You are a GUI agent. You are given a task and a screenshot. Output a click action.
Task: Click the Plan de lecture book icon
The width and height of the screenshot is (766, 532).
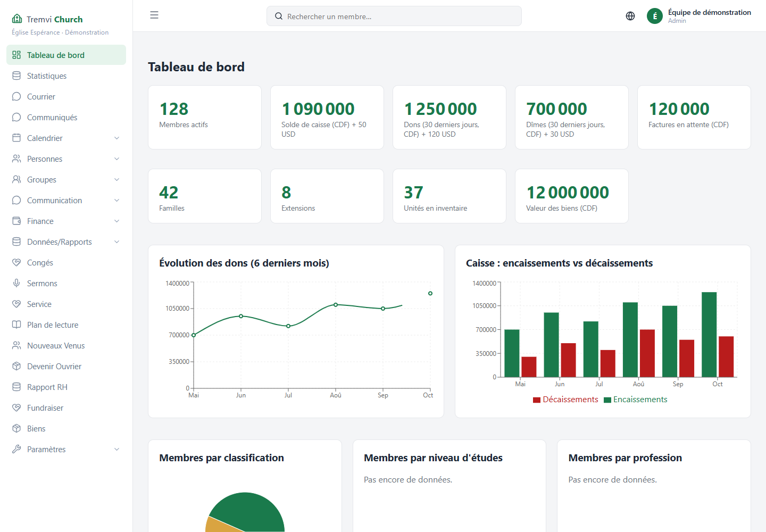coord(16,325)
